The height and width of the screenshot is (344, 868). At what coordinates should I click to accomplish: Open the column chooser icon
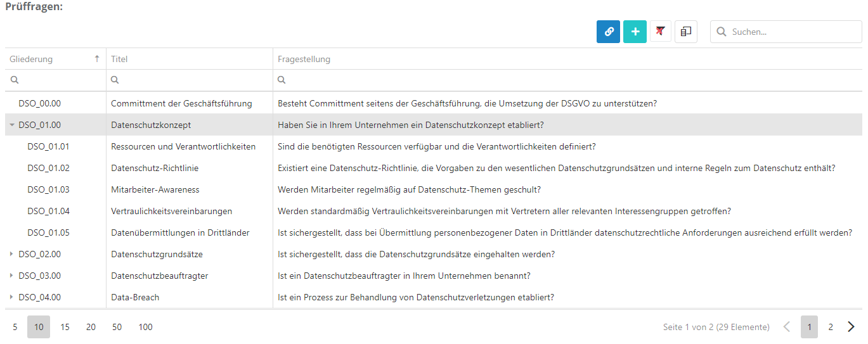click(685, 32)
